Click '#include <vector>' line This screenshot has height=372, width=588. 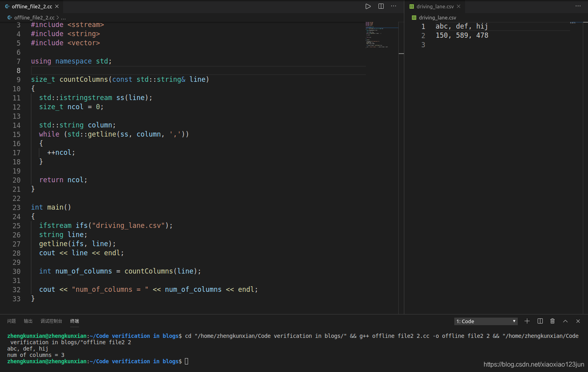coord(65,43)
